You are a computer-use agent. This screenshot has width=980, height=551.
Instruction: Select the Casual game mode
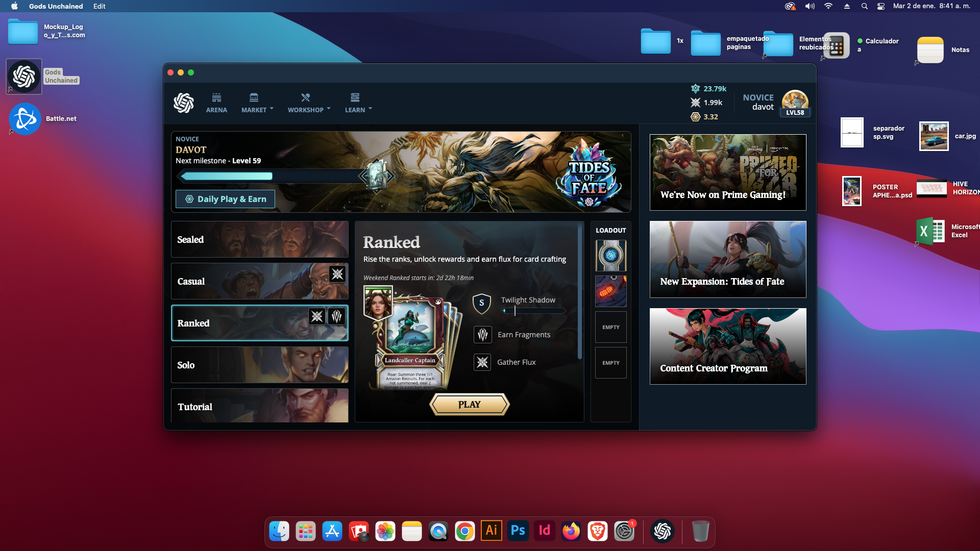click(260, 281)
